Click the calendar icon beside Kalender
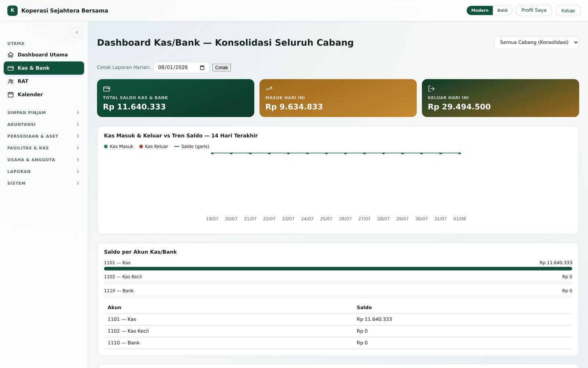The image size is (588, 368). [x=11, y=95]
